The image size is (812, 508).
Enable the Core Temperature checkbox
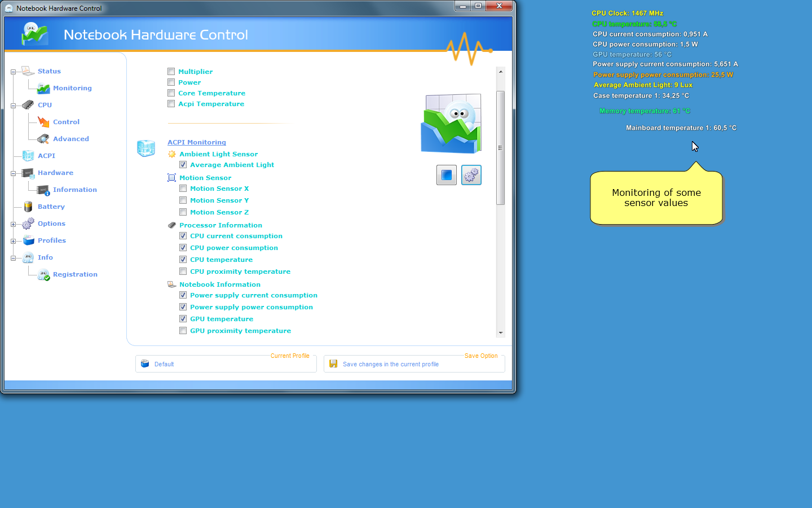[x=171, y=93]
